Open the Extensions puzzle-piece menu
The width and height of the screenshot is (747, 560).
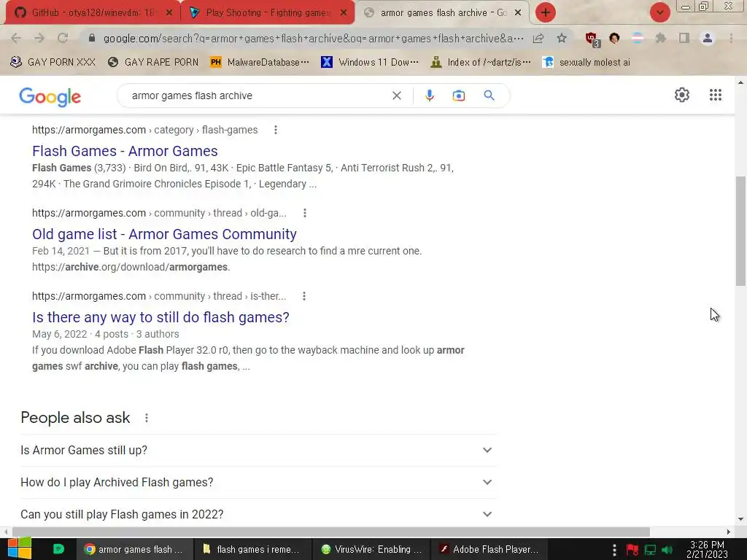(660, 38)
